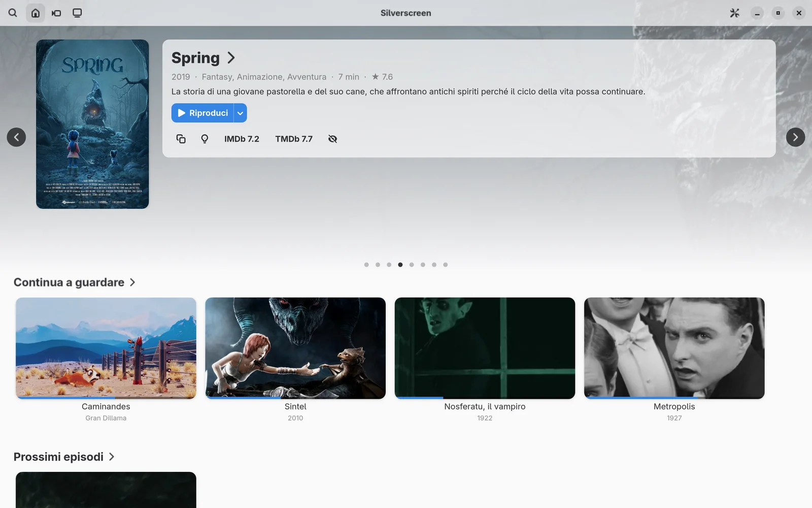Open the search icon
The height and width of the screenshot is (508, 812).
pos(13,13)
